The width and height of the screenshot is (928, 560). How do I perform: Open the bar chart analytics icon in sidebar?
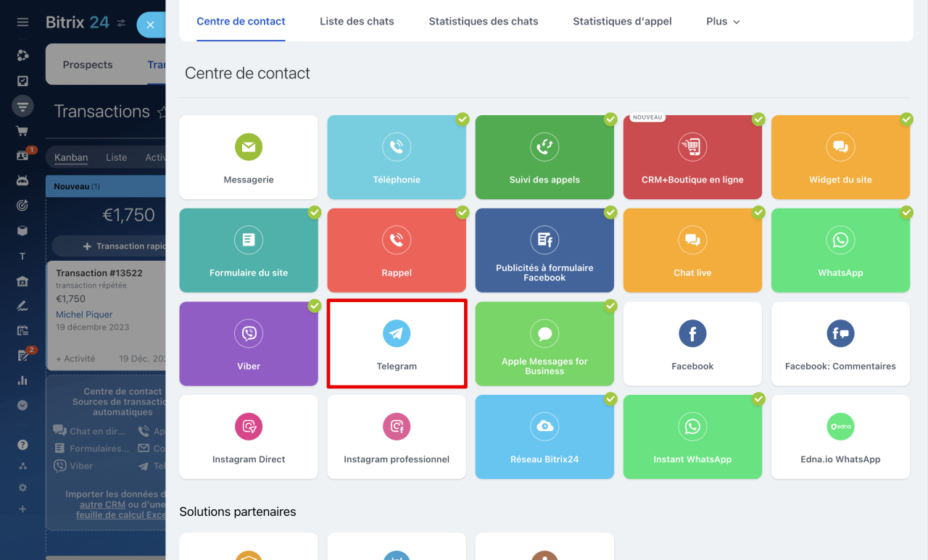pyautogui.click(x=22, y=380)
